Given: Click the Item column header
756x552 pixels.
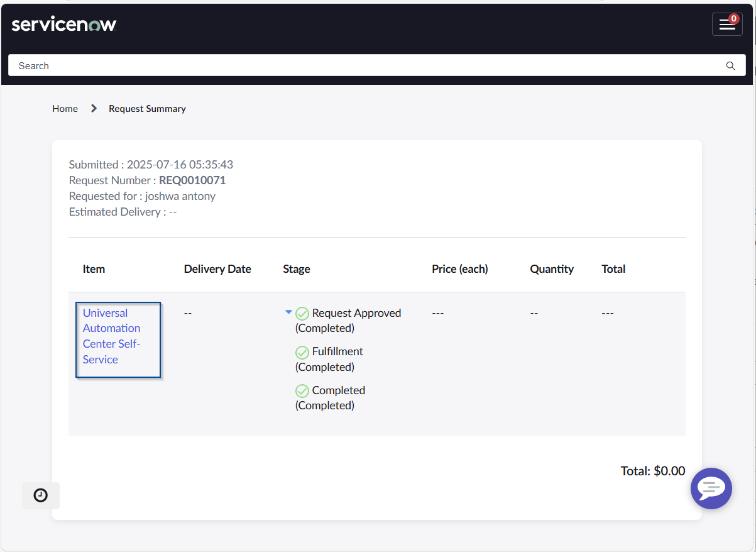Looking at the screenshot, I should point(94,269).
